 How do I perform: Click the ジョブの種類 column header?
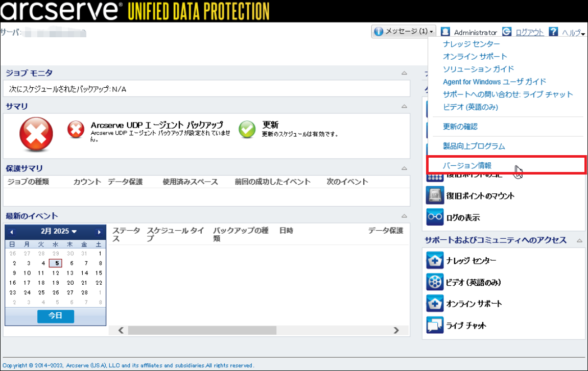(x=28, y=182)
